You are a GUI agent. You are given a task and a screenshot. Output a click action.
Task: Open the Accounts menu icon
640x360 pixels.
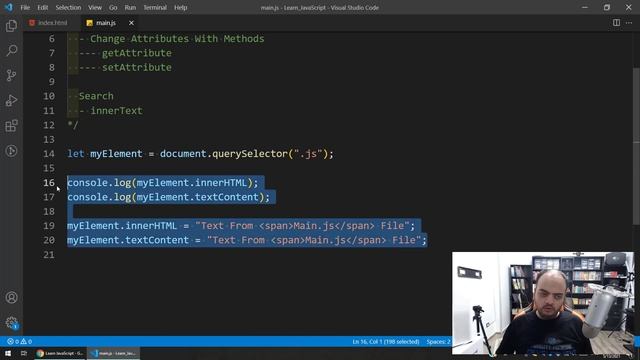(11, 298)
